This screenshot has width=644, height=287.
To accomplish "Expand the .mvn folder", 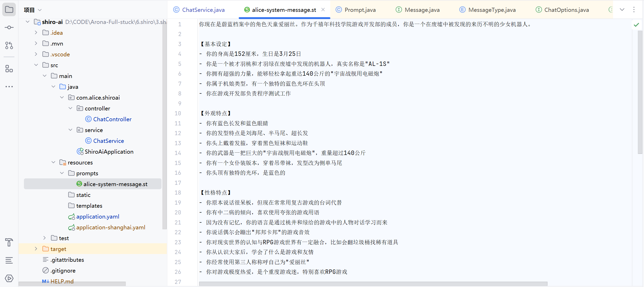I will 36,43.
